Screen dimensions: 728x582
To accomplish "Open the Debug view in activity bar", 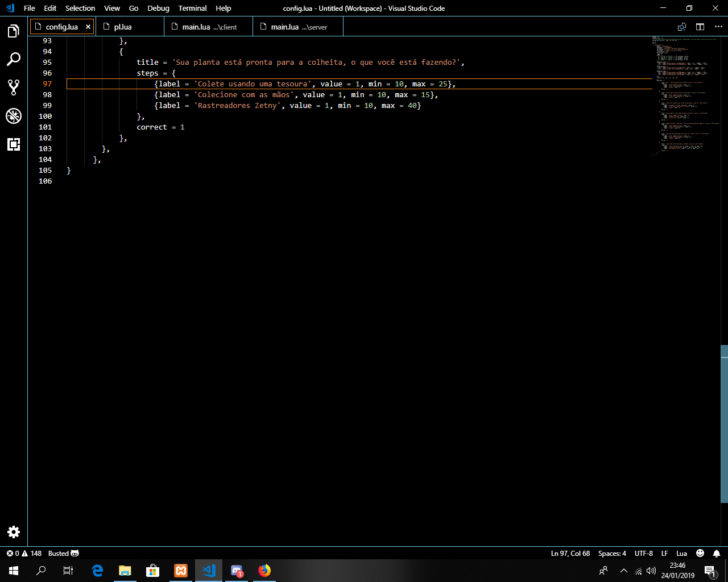I will click(14, 116).
